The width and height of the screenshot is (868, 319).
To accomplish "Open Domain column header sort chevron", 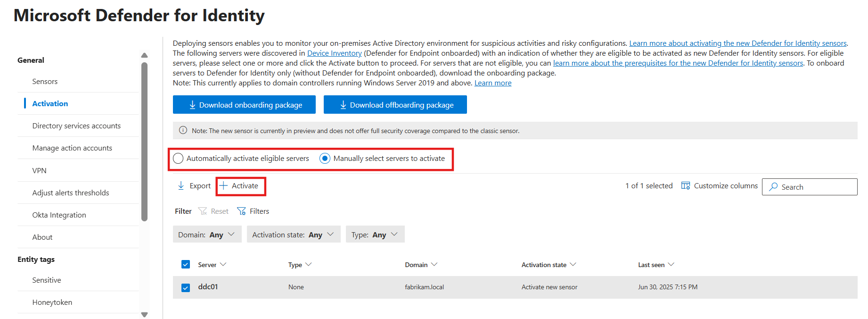I will [x=434, y=264].
